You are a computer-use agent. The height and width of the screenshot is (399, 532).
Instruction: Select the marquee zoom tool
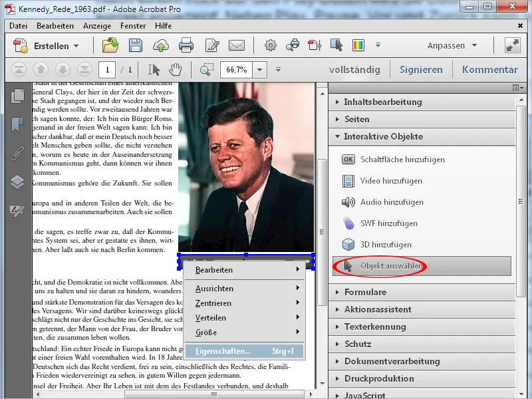[x=206, y=70]
